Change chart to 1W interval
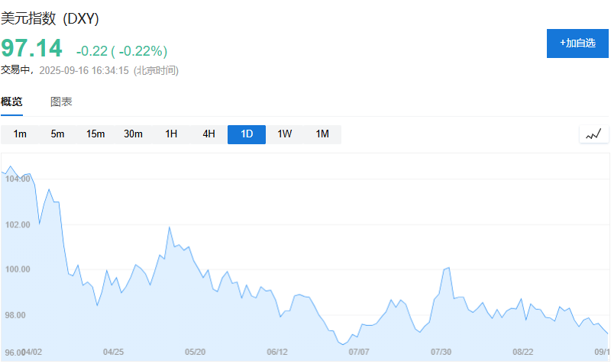 (x=284, y=134)
